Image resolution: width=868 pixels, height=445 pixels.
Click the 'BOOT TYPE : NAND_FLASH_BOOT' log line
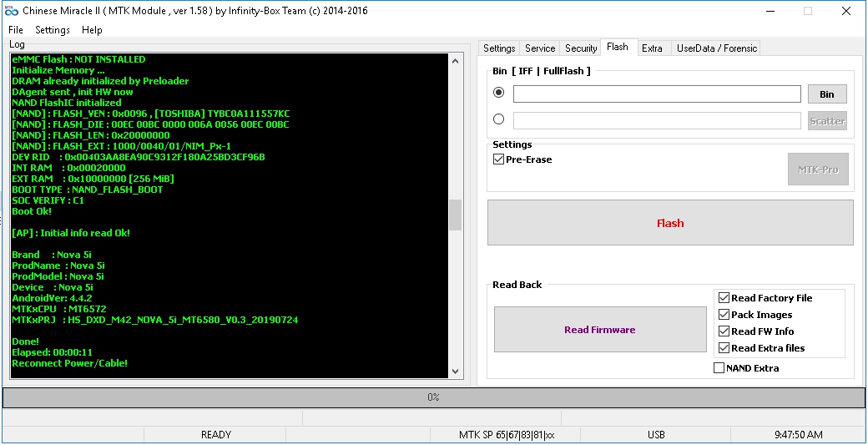88,190
